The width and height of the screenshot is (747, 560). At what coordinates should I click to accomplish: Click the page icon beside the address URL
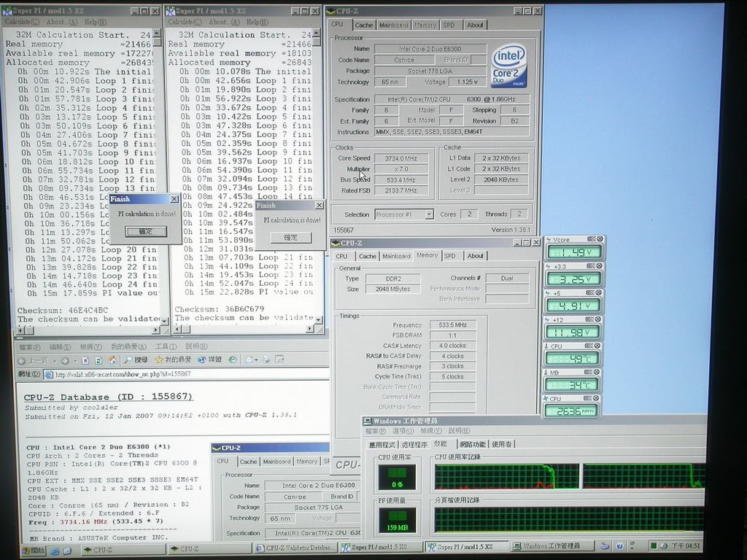click(x=49, y=374)
